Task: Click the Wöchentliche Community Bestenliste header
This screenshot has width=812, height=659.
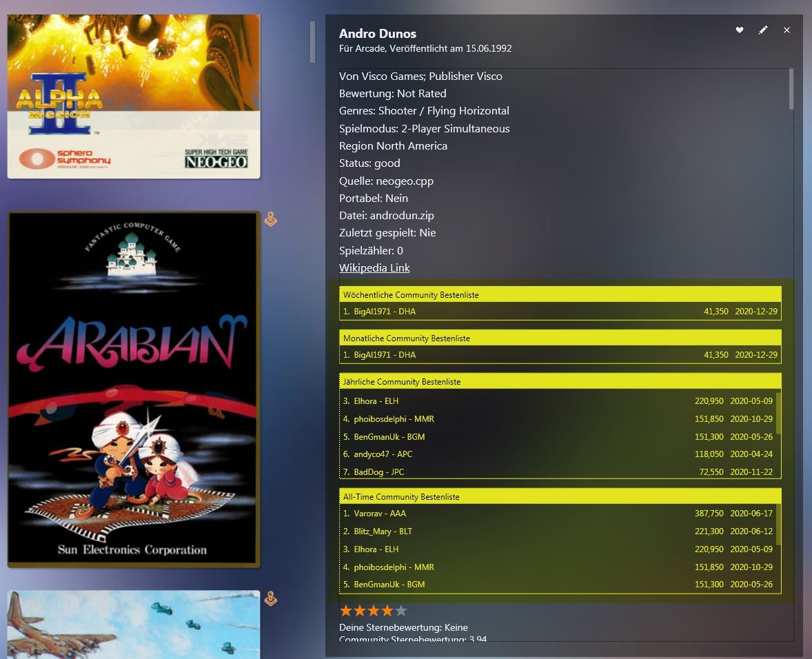Action: point(560,294)
